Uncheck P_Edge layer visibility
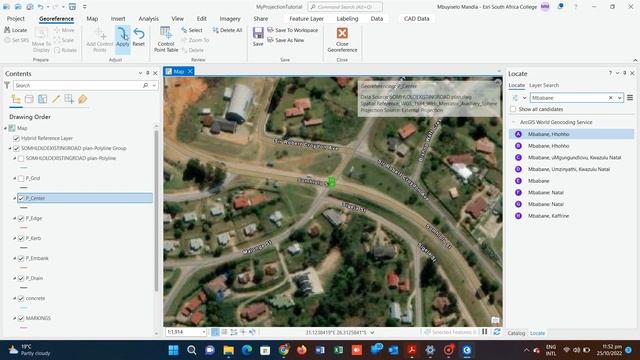The height and width of the screenshot is (360, 640). 21,218
